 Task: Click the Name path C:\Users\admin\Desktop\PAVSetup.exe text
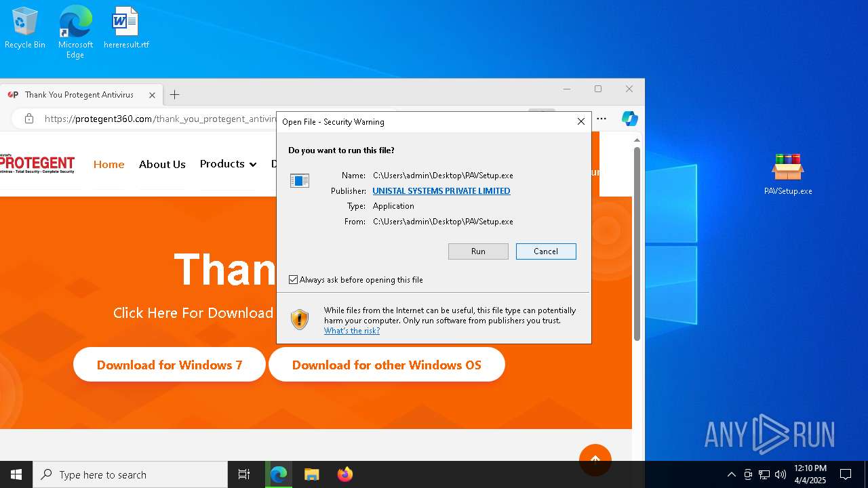(443, 176)
